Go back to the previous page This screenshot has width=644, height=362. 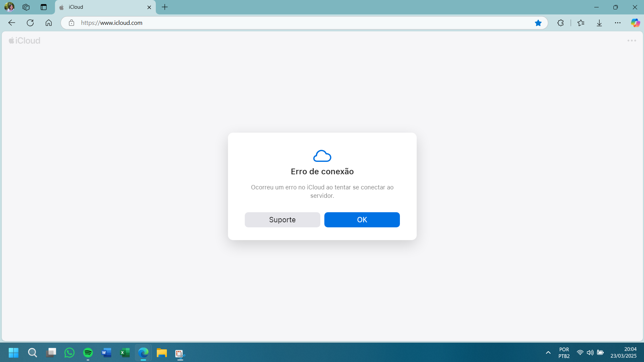(x=12, y=23)
